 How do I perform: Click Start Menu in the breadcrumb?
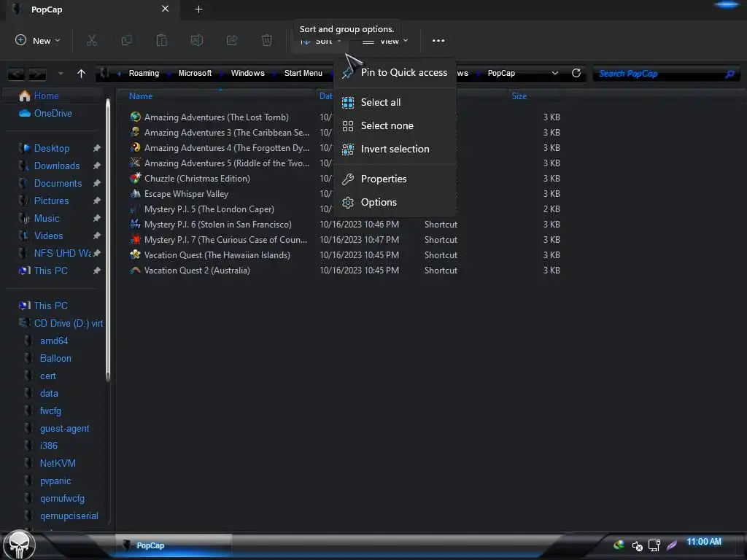coord(303,73)
